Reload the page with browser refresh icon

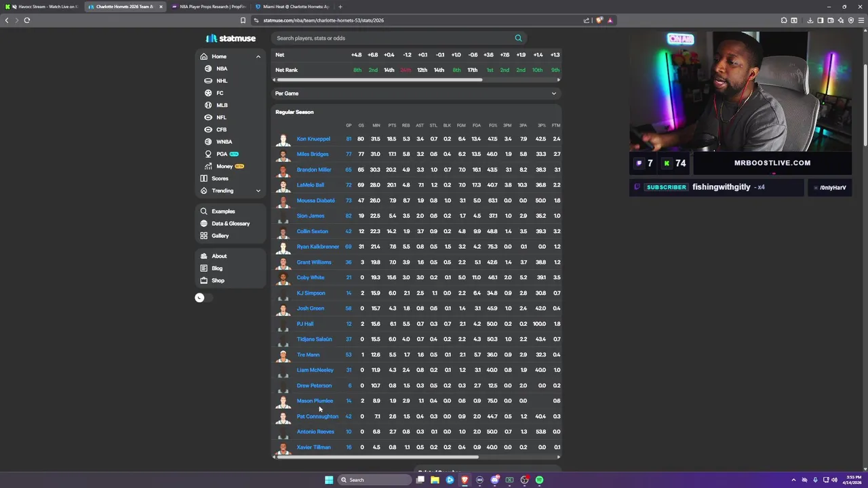coord(27,20)
